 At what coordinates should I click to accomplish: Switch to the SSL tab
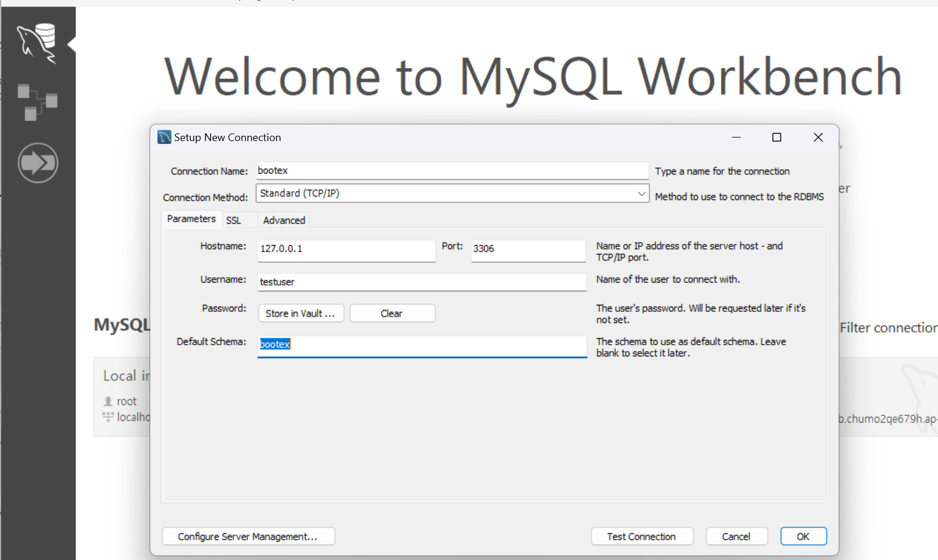[x=233, y=221]
